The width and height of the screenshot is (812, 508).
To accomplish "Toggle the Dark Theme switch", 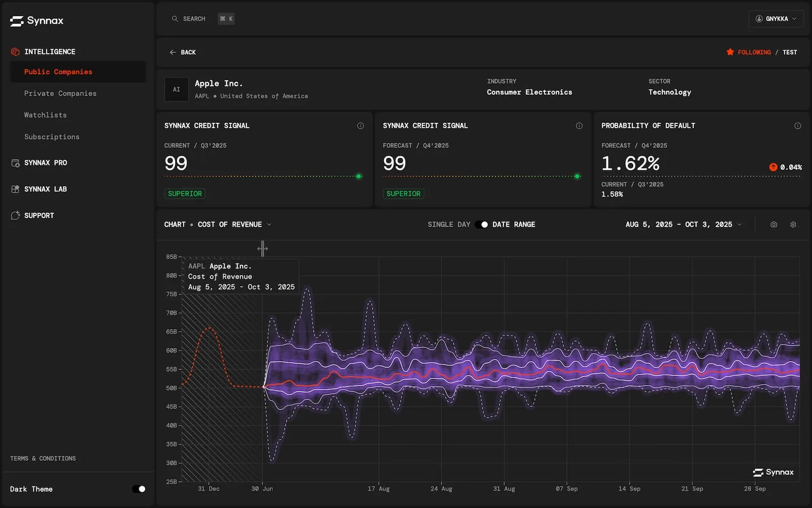I will 139,489.
